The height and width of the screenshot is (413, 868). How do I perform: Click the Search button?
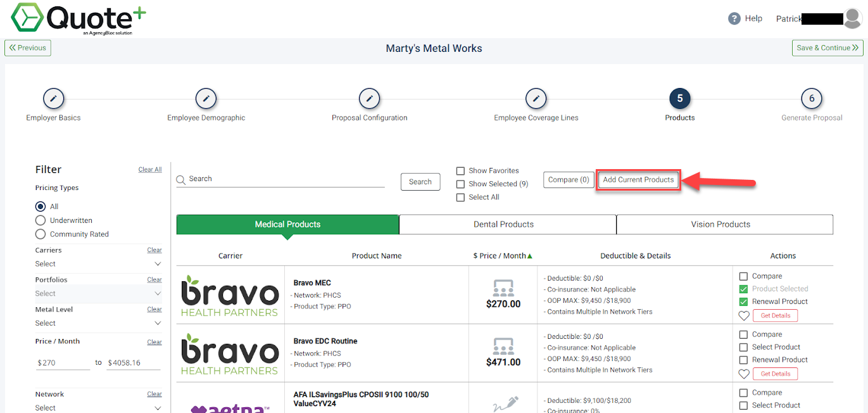(x=420, y=182)
